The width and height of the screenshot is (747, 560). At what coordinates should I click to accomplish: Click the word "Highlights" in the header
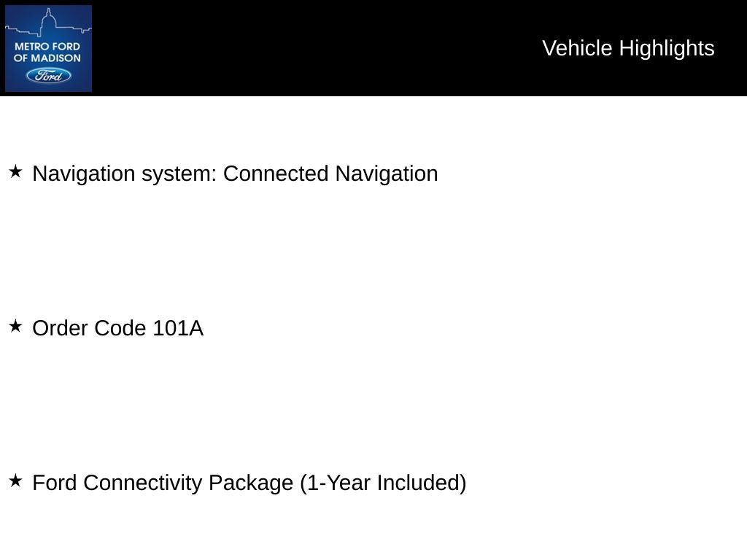[667, 48]
